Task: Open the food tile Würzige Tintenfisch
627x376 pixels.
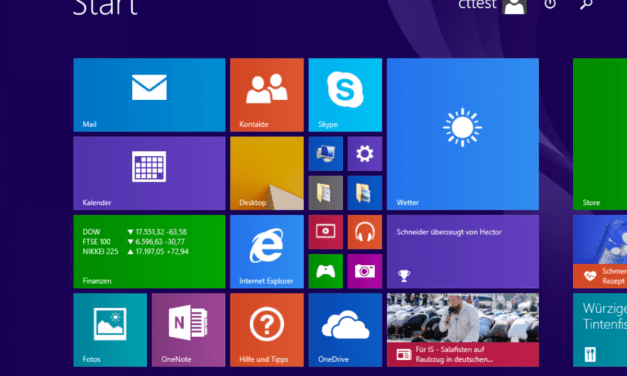Action: tap(600, 330)
